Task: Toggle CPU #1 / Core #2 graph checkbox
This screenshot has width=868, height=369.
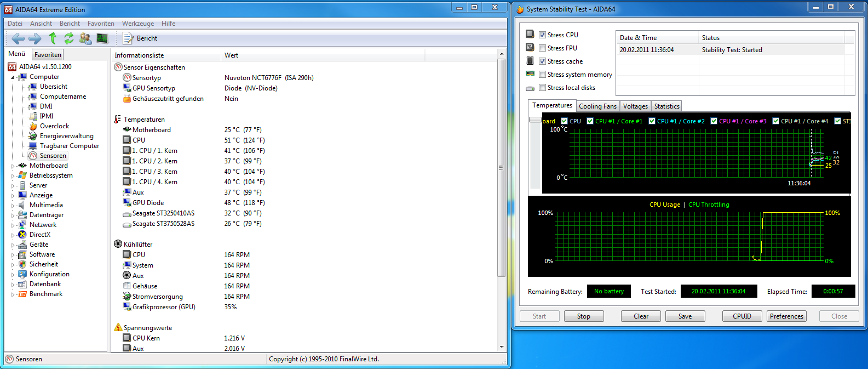Action: click(652, 121)
